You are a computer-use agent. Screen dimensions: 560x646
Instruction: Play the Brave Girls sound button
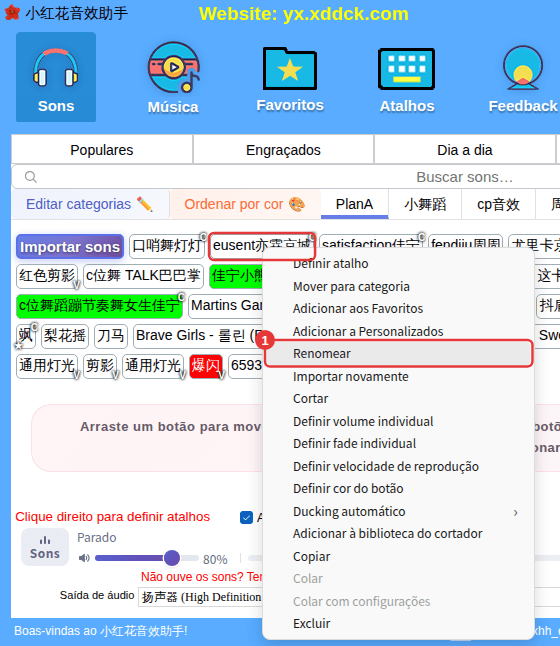pos(198,336)
